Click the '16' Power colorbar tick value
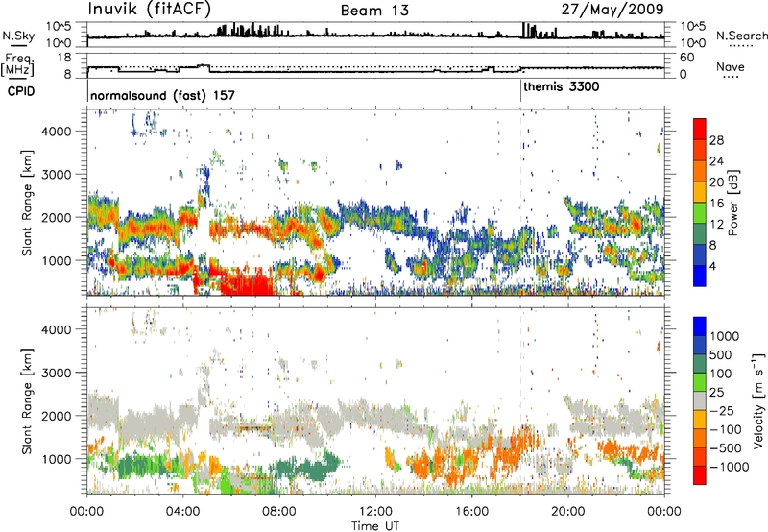This screenshot has width=768, height=532. coord(716,204)
